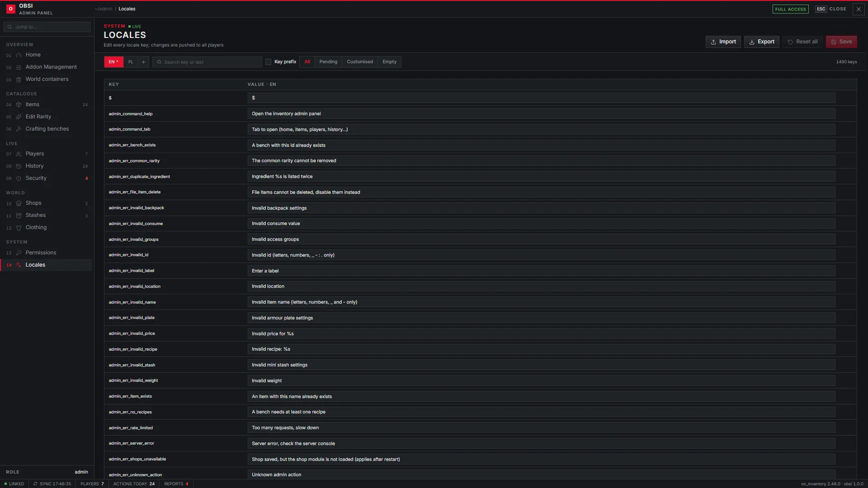Click PLAYERS 7 in status bar
Image resolution: width=868 pixels, height=488 pixels.
(92, 484)
